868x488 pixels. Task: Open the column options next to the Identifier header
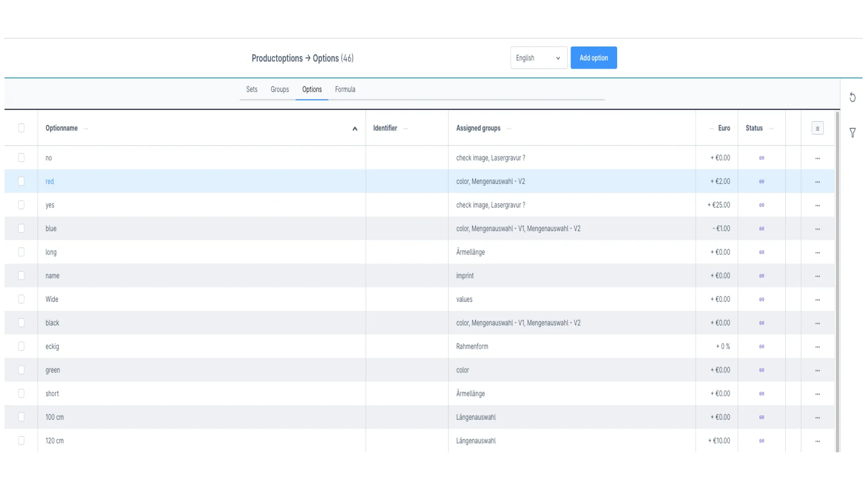click(x=406, y=128)
